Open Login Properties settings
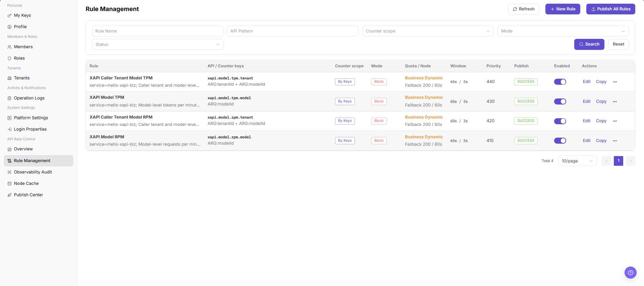 tap(38, 129)
